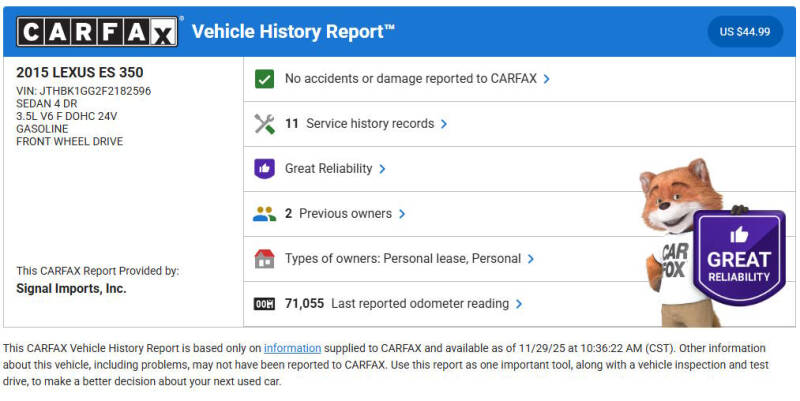The image size is (800, 401).
Task: Click the previous owners people icon
Action: [264, 214]
